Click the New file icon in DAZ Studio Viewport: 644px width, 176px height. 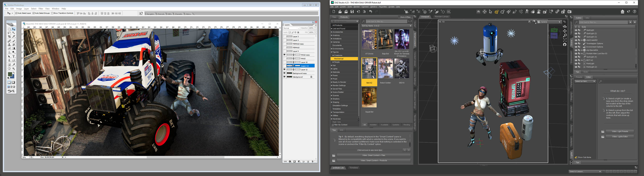(x=334, y=11)
